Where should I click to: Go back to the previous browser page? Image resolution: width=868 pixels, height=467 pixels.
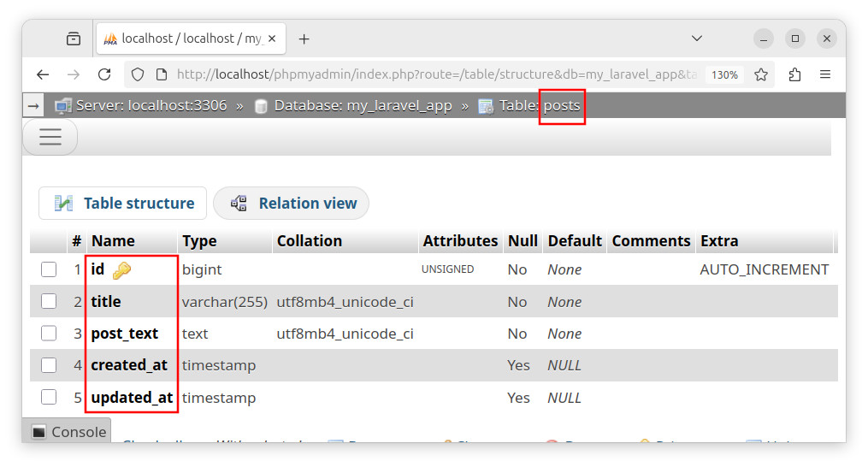[43, 74]
